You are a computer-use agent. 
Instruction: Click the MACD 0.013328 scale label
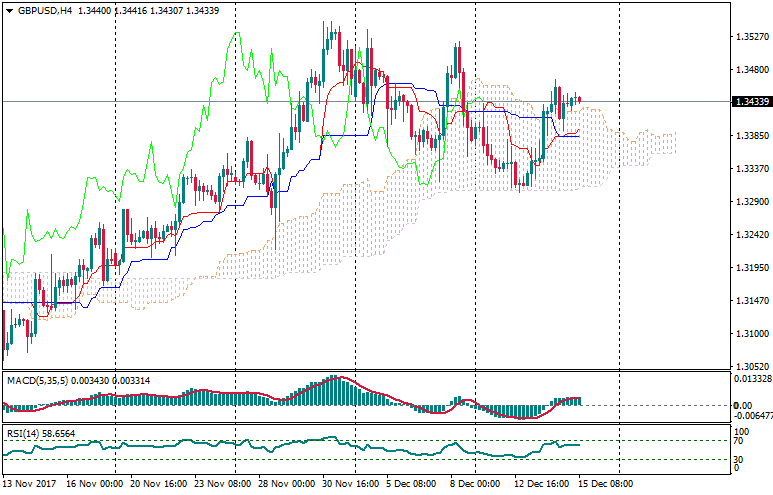point(752,379)
